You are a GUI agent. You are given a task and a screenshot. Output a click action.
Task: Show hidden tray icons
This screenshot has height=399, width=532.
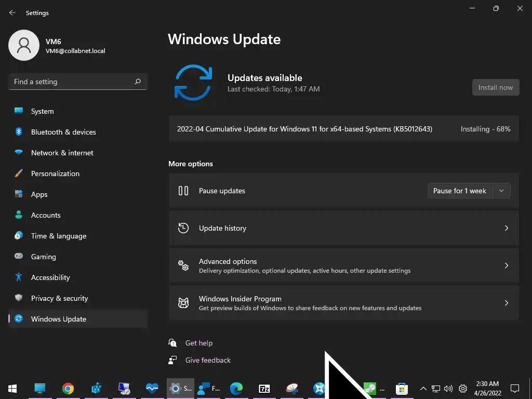(423, 389)
